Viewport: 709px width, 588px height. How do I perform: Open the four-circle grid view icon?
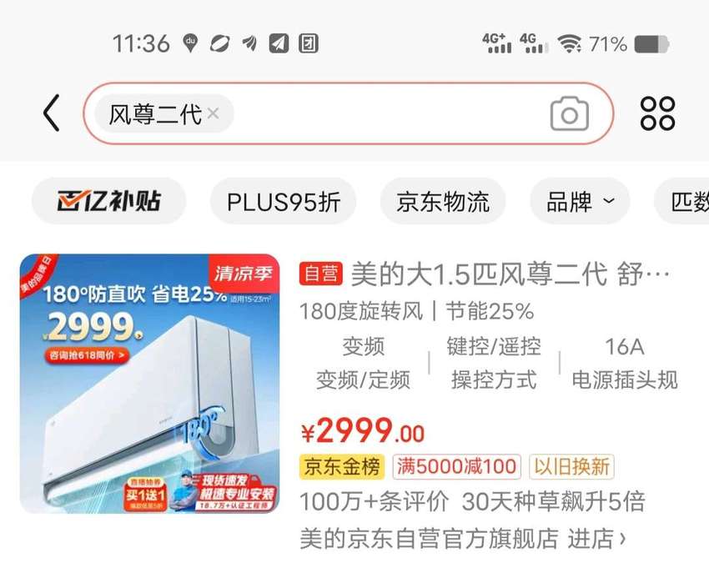(657, 113)
